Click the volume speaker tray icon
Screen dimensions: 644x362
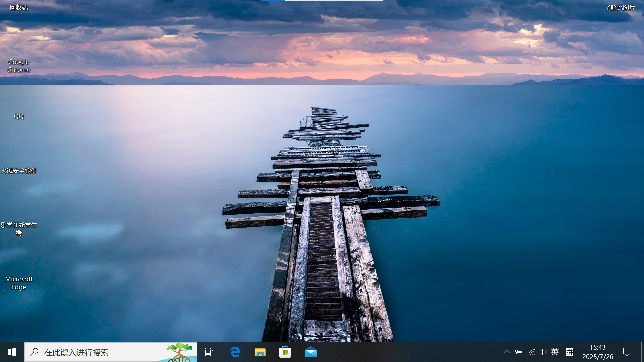[543, 352]
